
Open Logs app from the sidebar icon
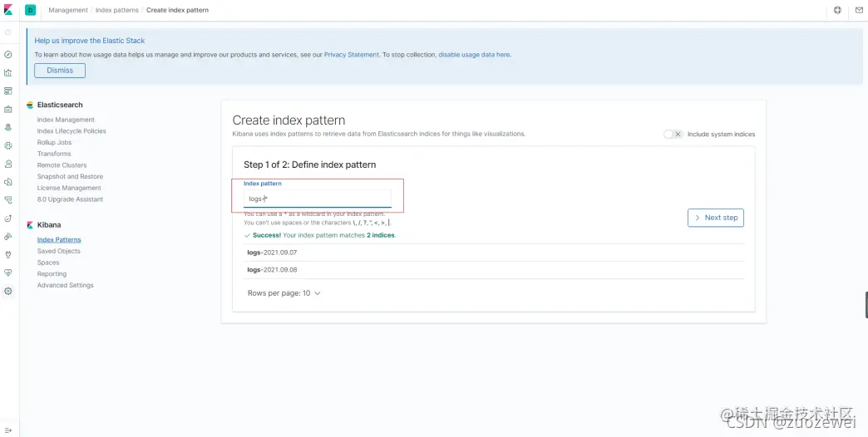point(8,181)
